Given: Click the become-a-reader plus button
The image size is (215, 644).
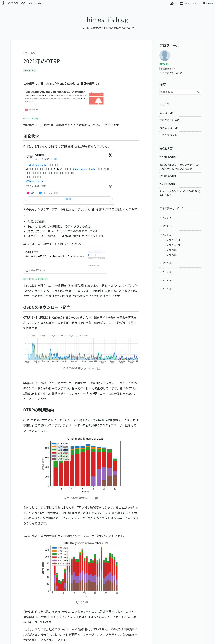Looking at the screenshot, I should [x=166, y=69].
